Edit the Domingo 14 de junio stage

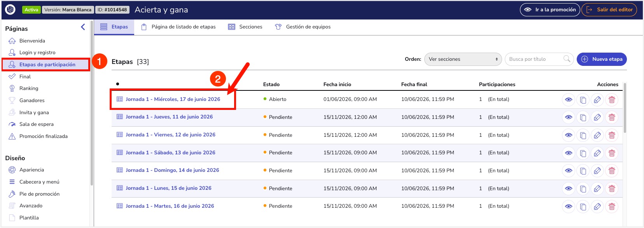(x=597, y=171)
